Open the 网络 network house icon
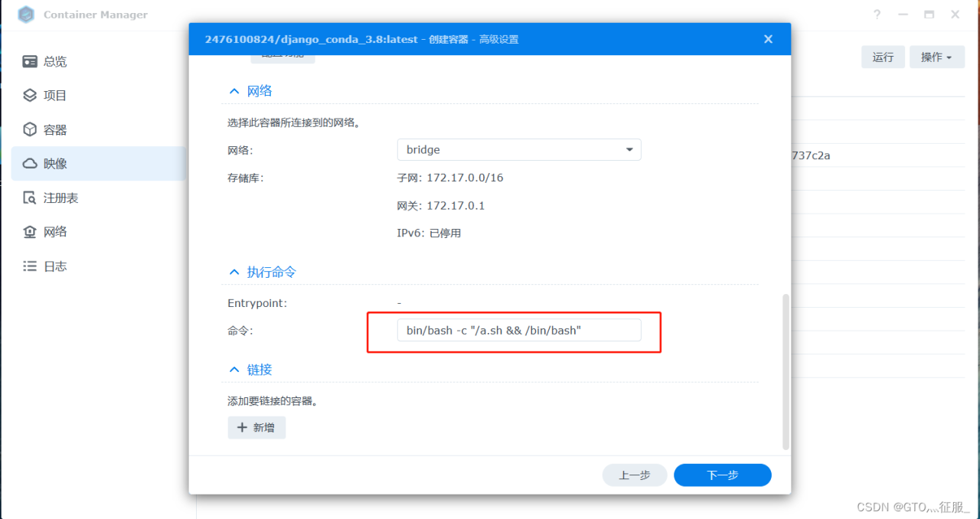 pyautogui.click(x=30, y=232)
